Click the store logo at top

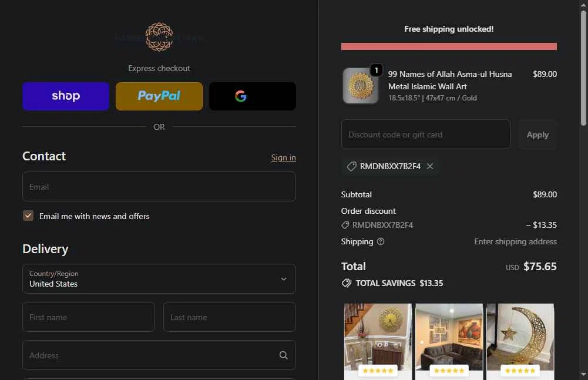click(x=159, y=37)
